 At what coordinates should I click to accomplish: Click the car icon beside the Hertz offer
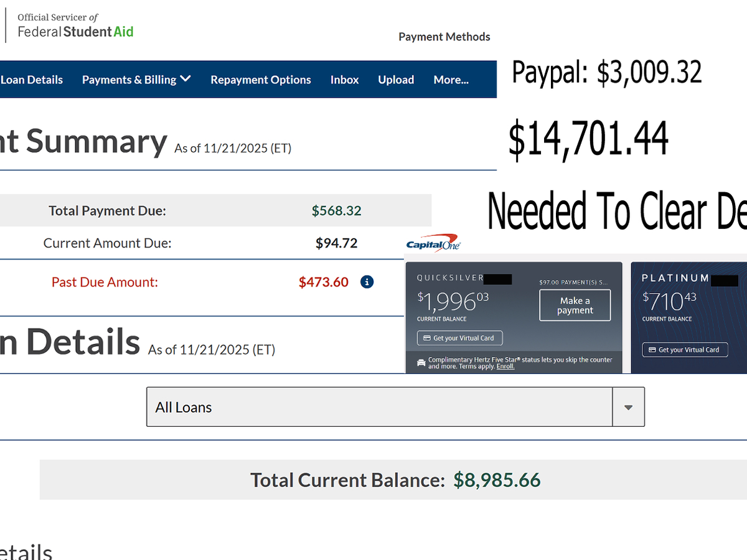coord(421,362)
